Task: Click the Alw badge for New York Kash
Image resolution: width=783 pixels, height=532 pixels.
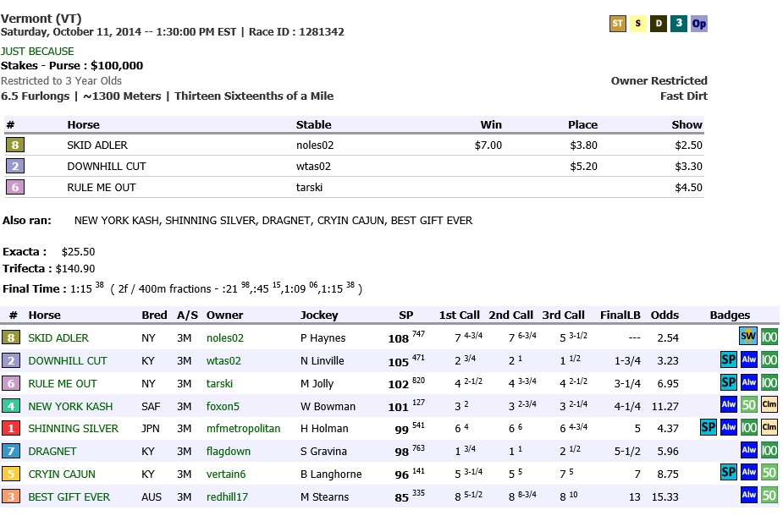Action: coord(729,405)
